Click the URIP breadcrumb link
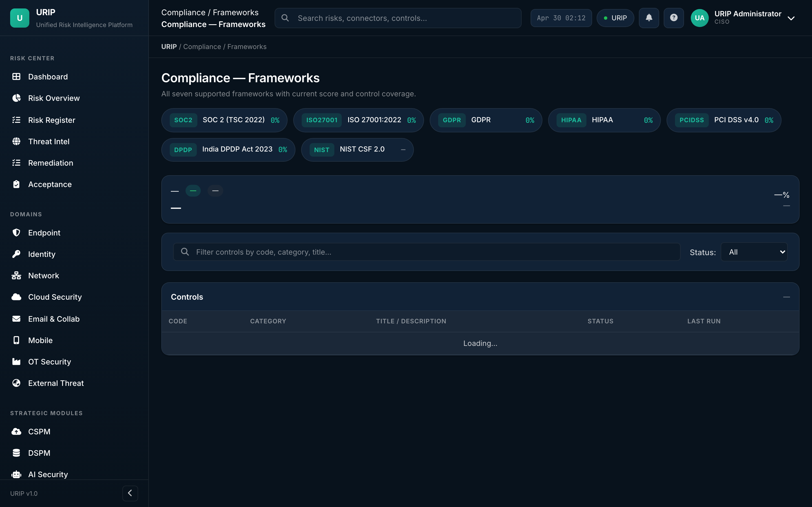 pos(169,46)
